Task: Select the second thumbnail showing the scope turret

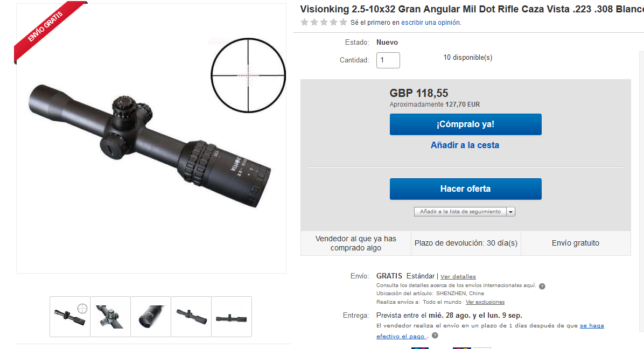Action: point(110,317)
